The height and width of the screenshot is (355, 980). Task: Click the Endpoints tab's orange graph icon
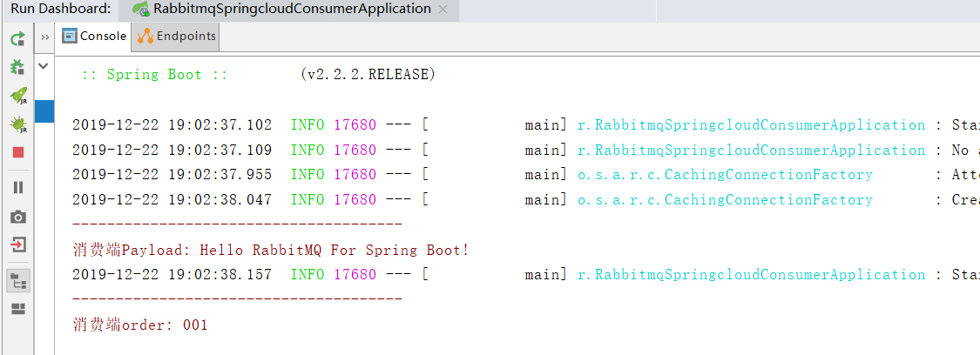click(145, 37)
